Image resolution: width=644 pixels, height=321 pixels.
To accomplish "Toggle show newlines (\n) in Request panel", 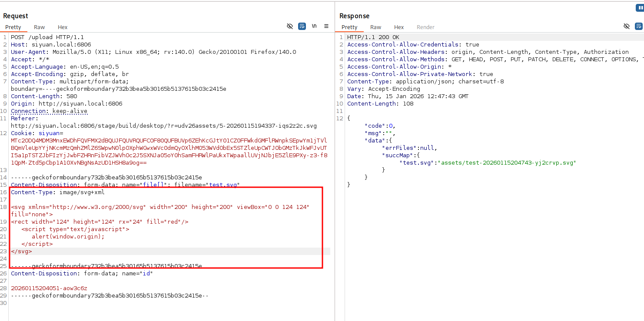I will point(314,26).
